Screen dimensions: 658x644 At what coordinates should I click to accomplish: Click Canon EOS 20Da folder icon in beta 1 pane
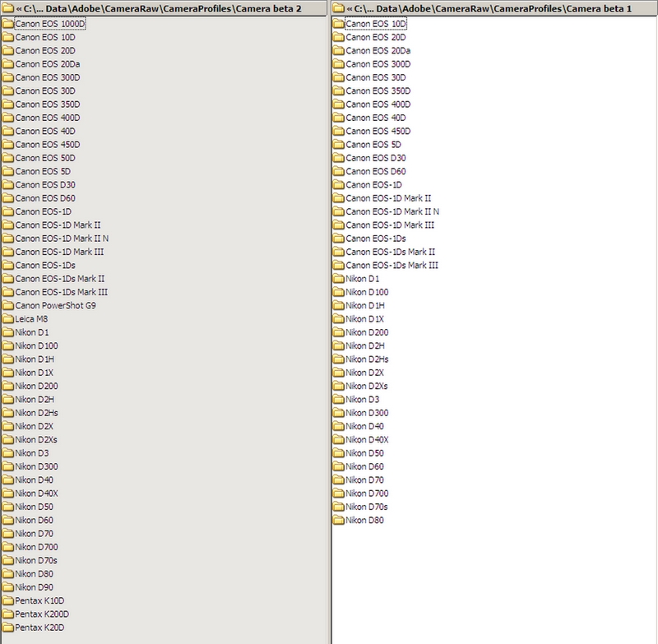coord(338,51)
